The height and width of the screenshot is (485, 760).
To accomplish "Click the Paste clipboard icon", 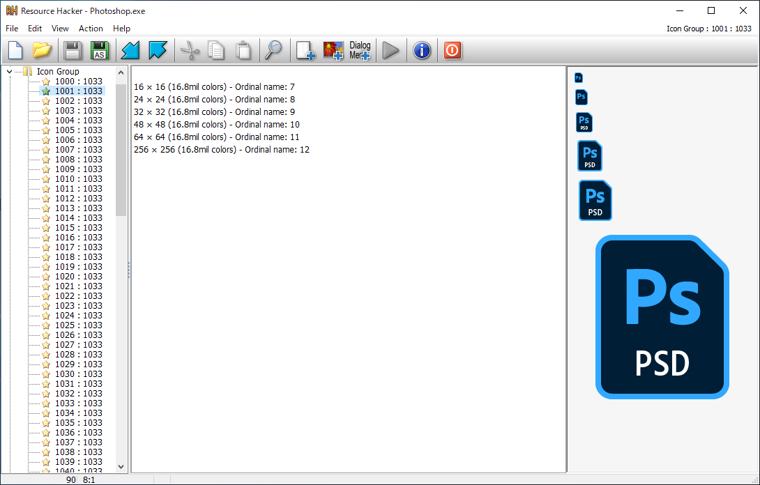I will point(243,50).
